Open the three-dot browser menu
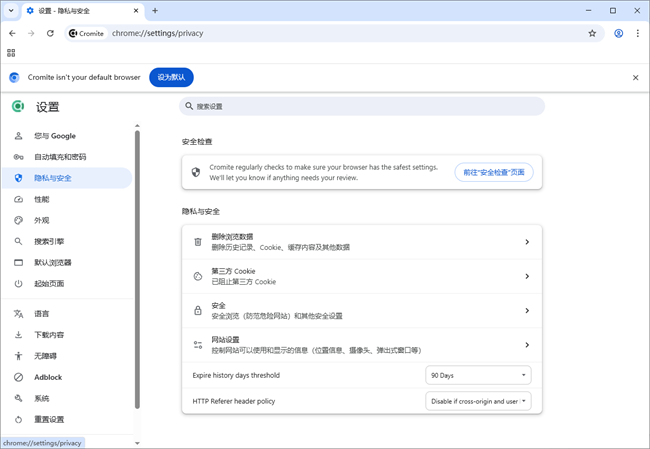650x449 pixels. [x=638, y=33]
